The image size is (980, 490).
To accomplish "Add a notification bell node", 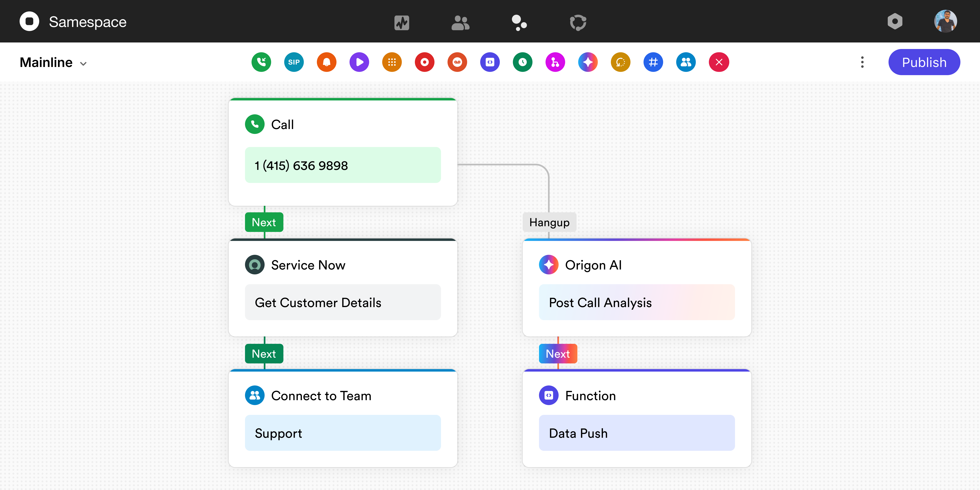I will coord(326,62).
